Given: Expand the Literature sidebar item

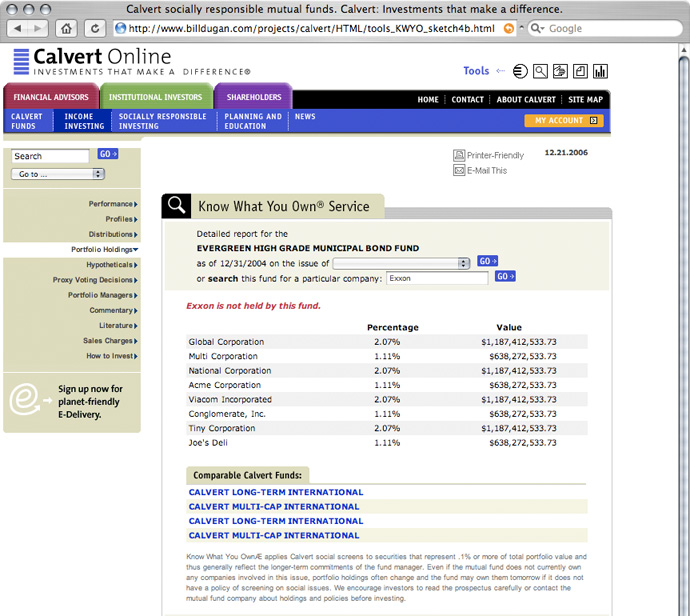Looking at the screenshot, I should pos(118,326).
